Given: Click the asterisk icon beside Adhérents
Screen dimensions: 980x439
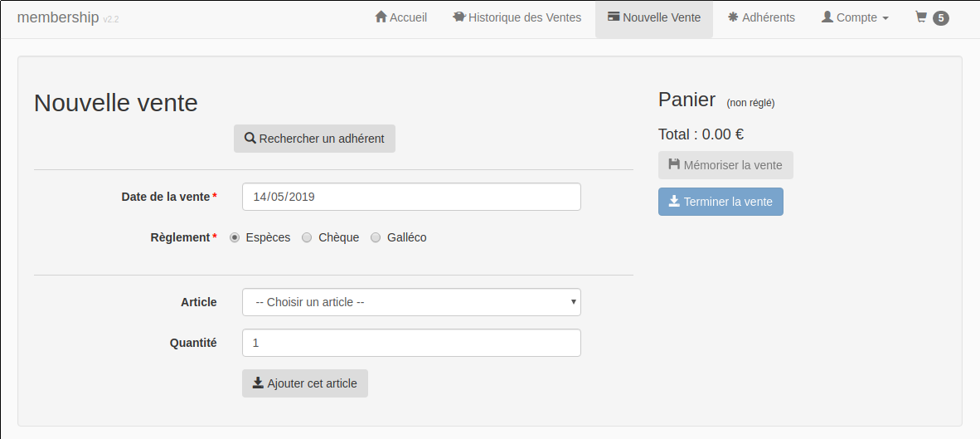Looking at the screenshot, I should point(733,17).
